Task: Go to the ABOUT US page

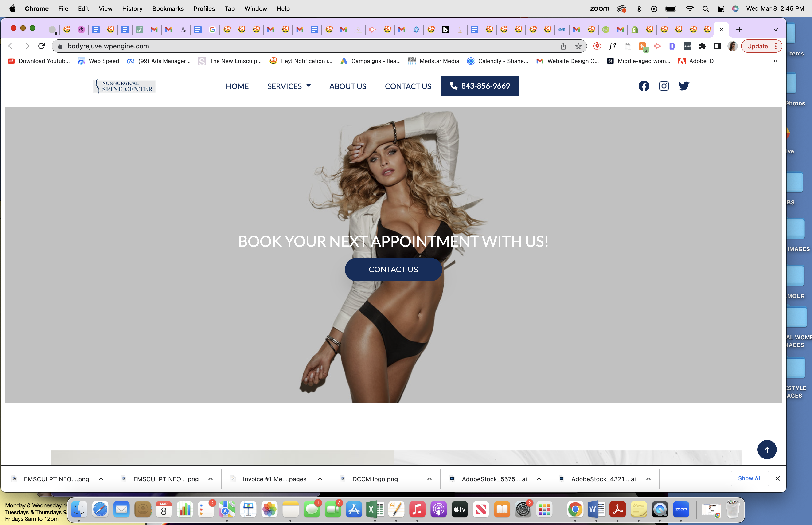Action: click(347, 86)
